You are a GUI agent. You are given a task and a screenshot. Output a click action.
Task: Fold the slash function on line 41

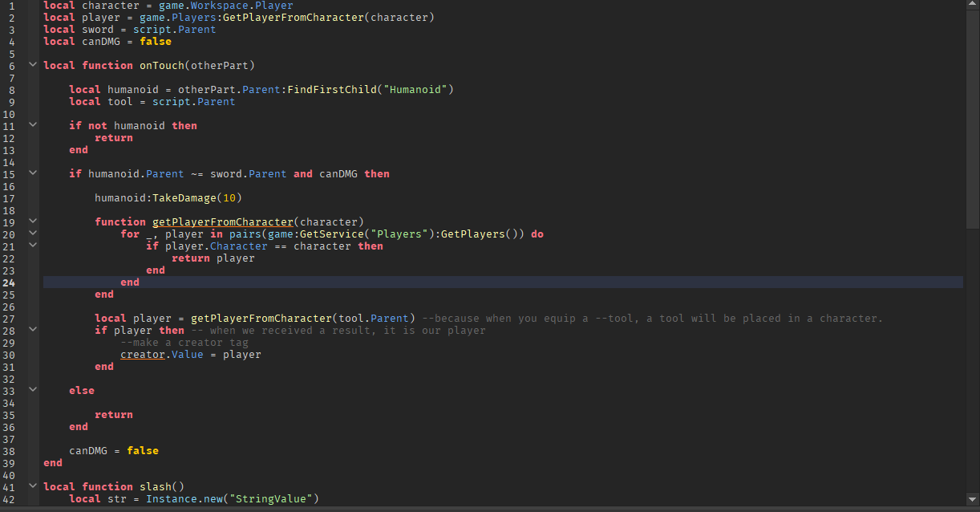pyautogui.click(x=32, y=486)
